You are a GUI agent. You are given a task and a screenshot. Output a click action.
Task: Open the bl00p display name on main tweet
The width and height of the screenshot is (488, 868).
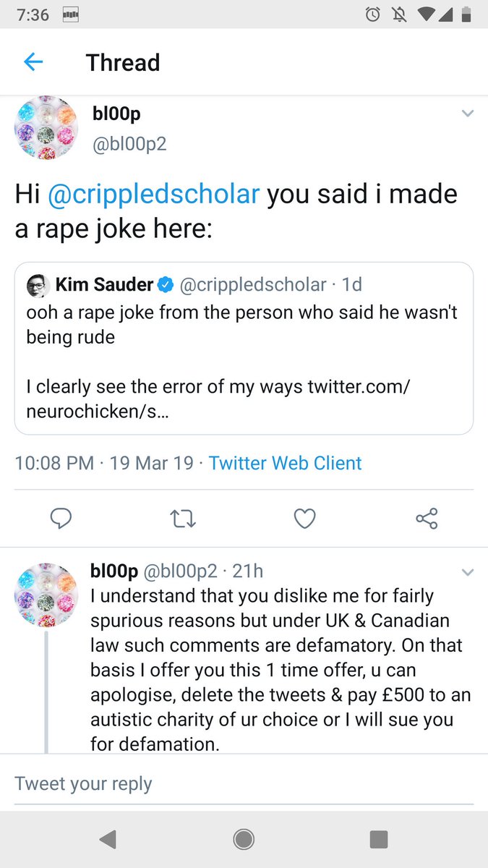(116, 115)
